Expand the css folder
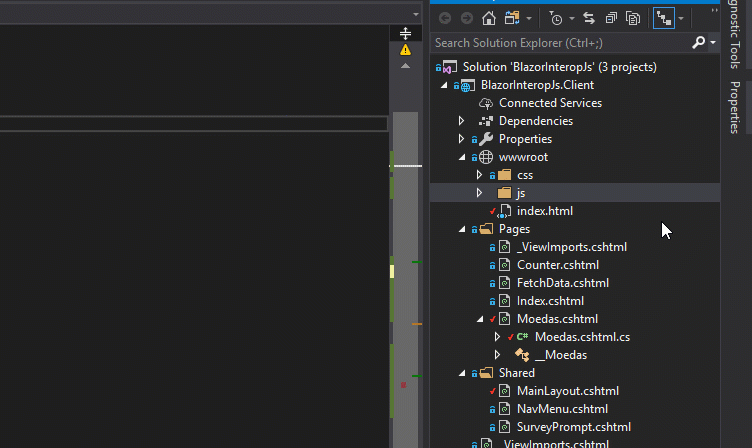Image resolution: width=752 pixels, height=448 pixels. [479, 175]
